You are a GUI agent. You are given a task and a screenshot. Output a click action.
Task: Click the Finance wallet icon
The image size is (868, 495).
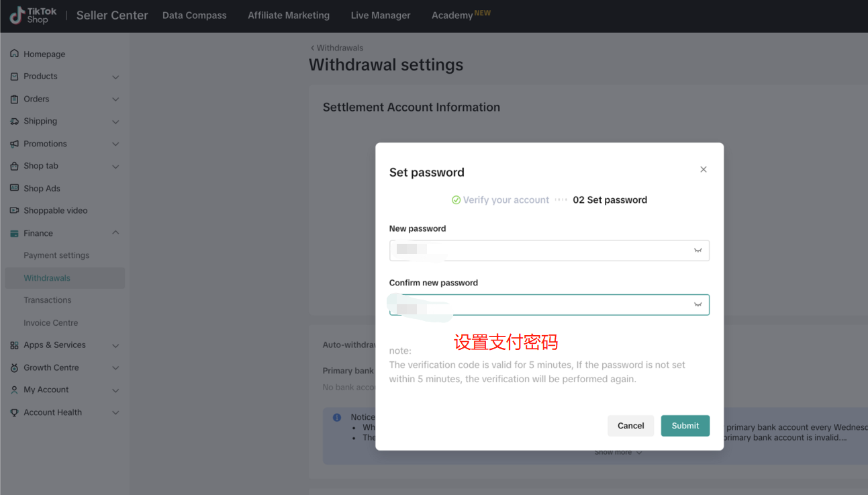click(x=15, y=233)
